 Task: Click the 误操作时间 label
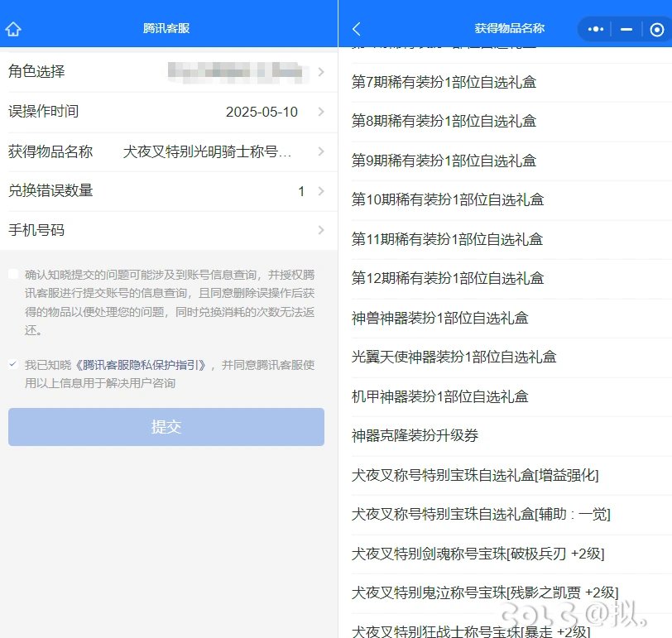pyautogui.click(x=43, y=112)
